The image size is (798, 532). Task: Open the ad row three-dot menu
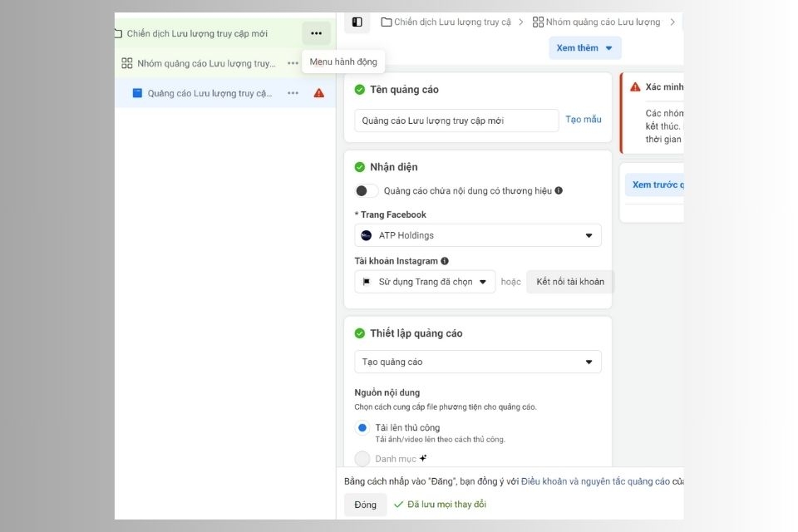tap(293, 93)
